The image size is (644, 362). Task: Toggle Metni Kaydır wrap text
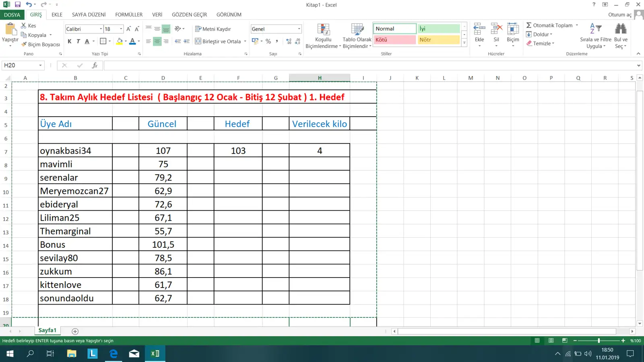click(x=213, y=29)
